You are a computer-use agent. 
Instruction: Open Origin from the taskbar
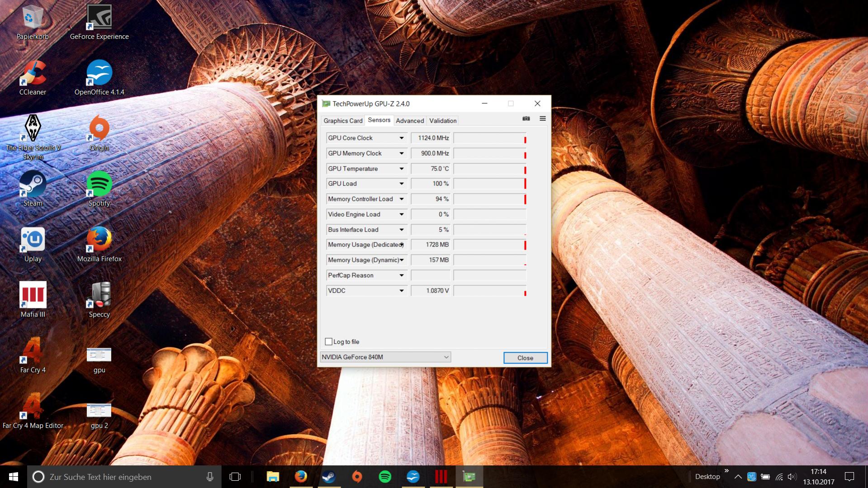[357, 477]
